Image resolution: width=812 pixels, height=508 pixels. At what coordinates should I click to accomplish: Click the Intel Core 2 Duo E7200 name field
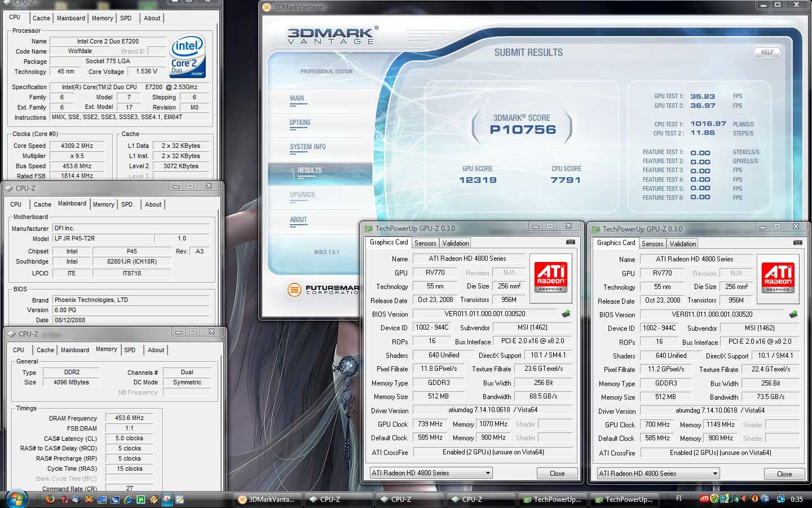coord(107,41)
